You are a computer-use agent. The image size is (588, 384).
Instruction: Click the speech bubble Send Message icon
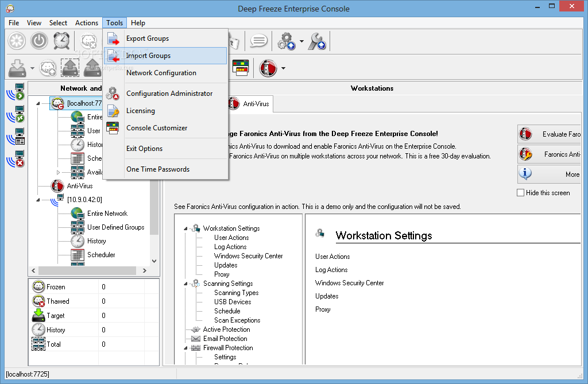click(258, 41)
